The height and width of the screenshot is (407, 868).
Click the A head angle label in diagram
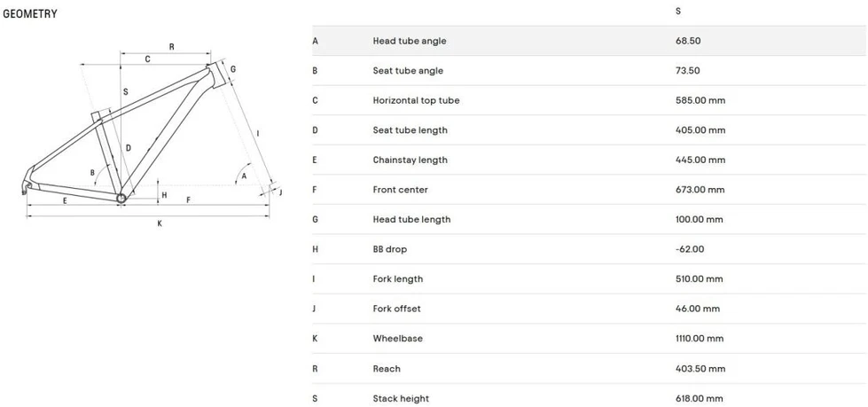tap(244, 176)
